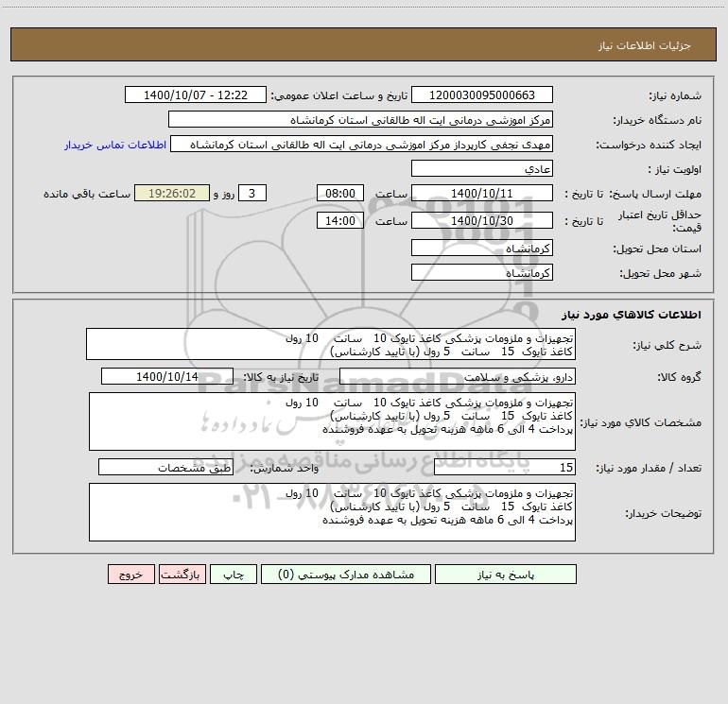Click the شهر محل تحویل field کرمانشاه

click(482, 273)
